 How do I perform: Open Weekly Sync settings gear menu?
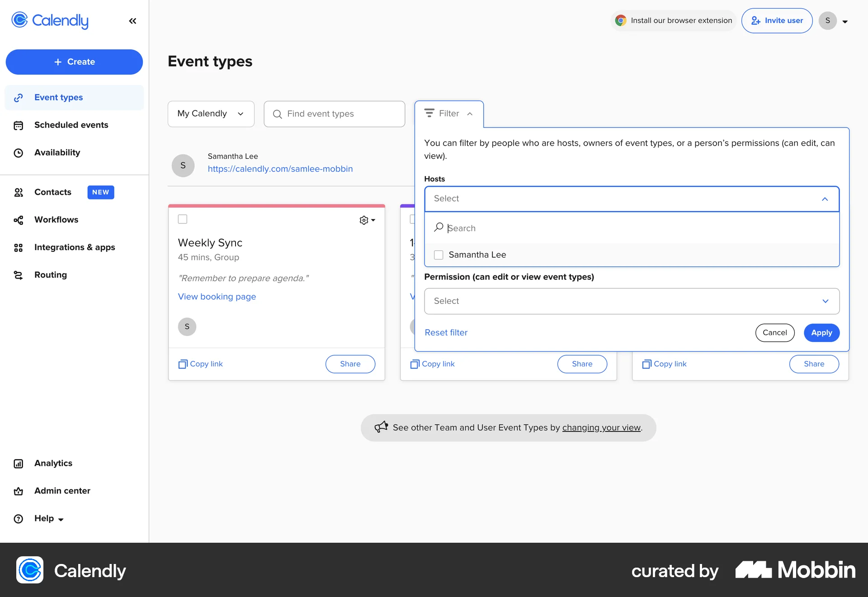[x=367, y=220]
